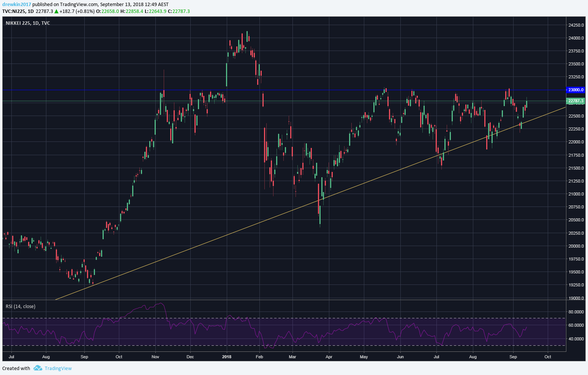The width and height of the screenshot is (588, 375).
Task: Click the bold '2018' time axis label
Action: point(227,357)
